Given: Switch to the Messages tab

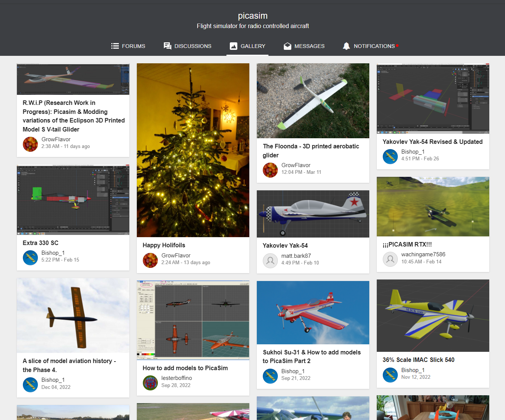Looking at the screenshot, I should click(x=309, y=46).
